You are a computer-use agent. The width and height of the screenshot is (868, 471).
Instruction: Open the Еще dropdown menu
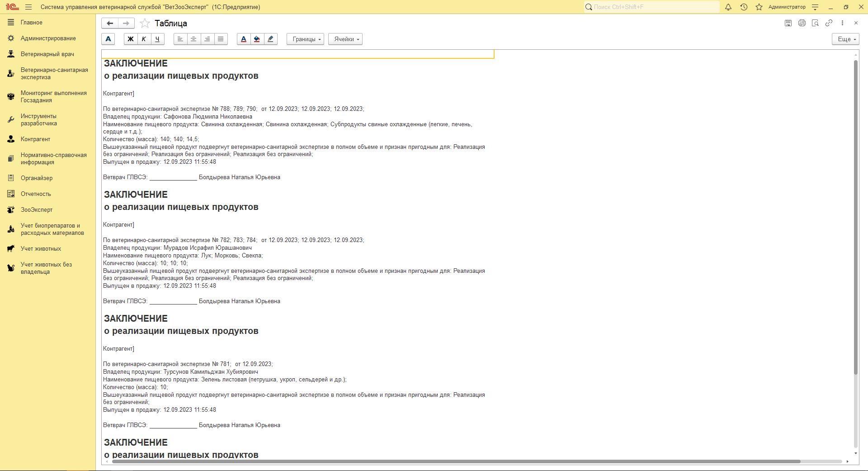tap(845, 39)
